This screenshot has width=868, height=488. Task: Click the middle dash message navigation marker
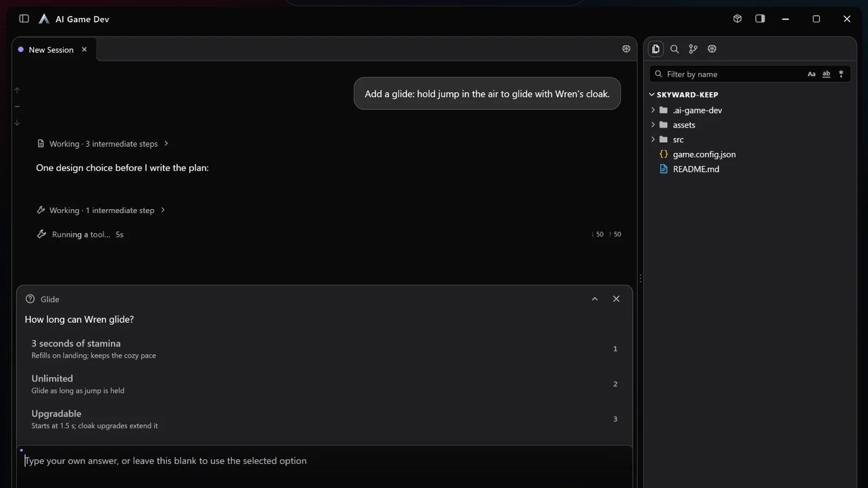tap(17, 106)
